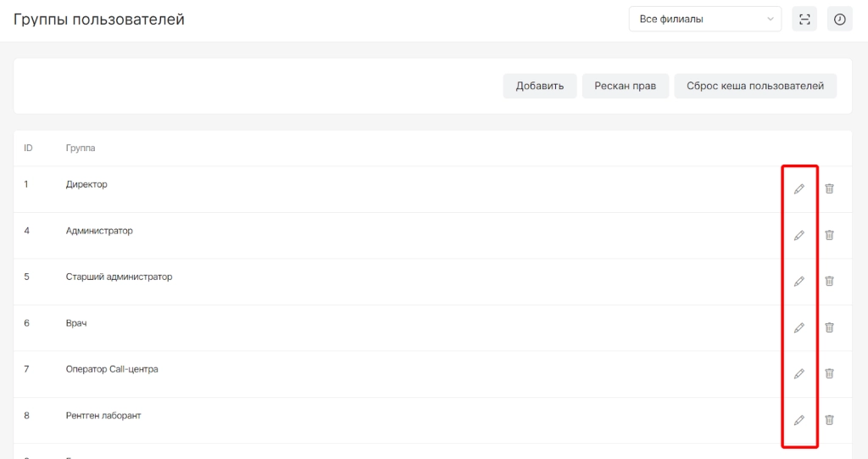Screen dimensions: 868x459
Task: Edit the Врач group with pencil icon
Action: pos(798,327)
